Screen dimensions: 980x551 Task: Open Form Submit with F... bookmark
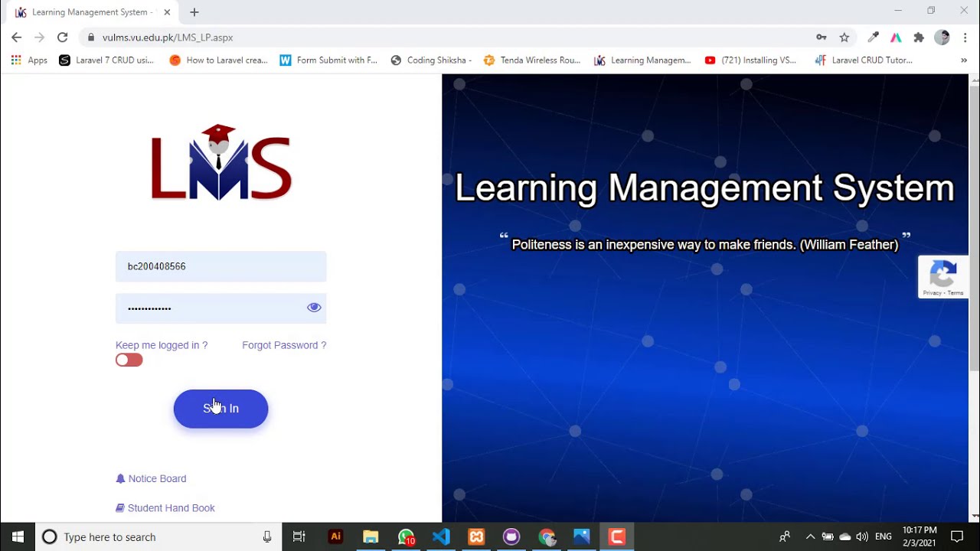[x=328, y=60]
